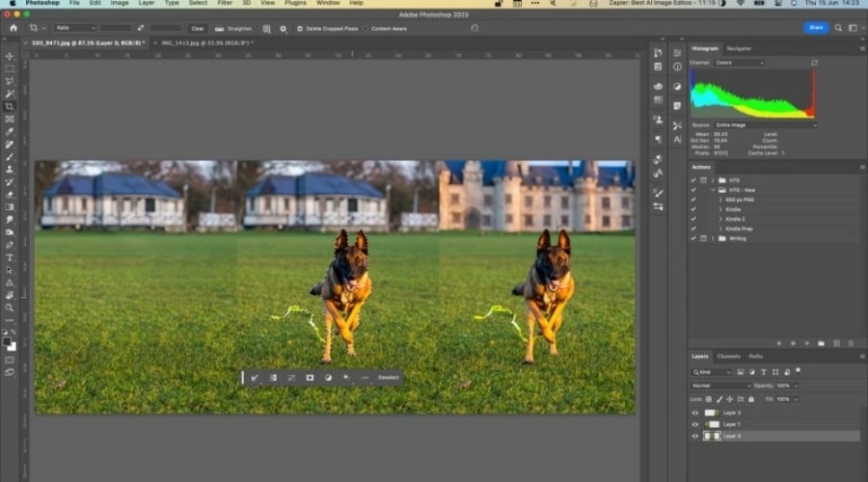Viewport: 868px width, 482px height.
Task: Click the foreground color swatch
Action: 8,340
